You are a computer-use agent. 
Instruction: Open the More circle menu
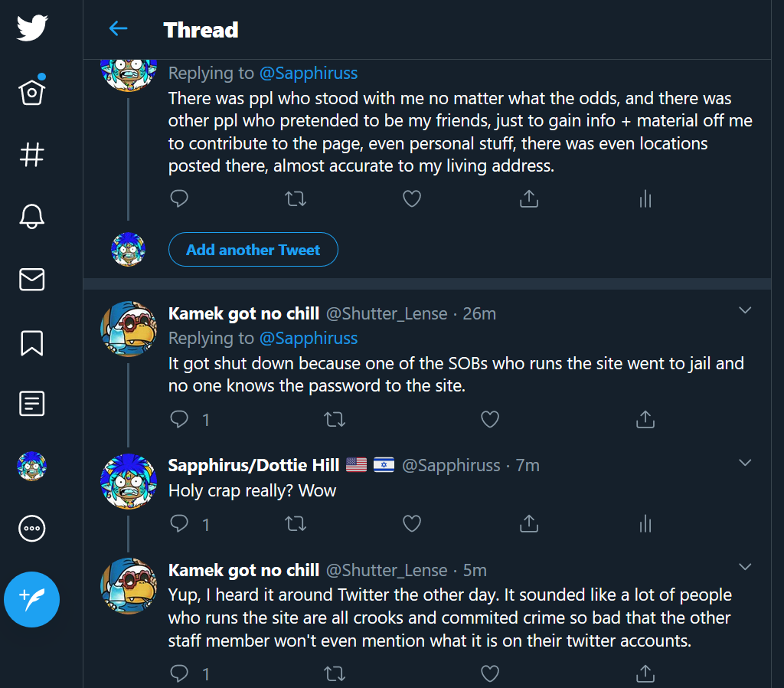[32, 528]
